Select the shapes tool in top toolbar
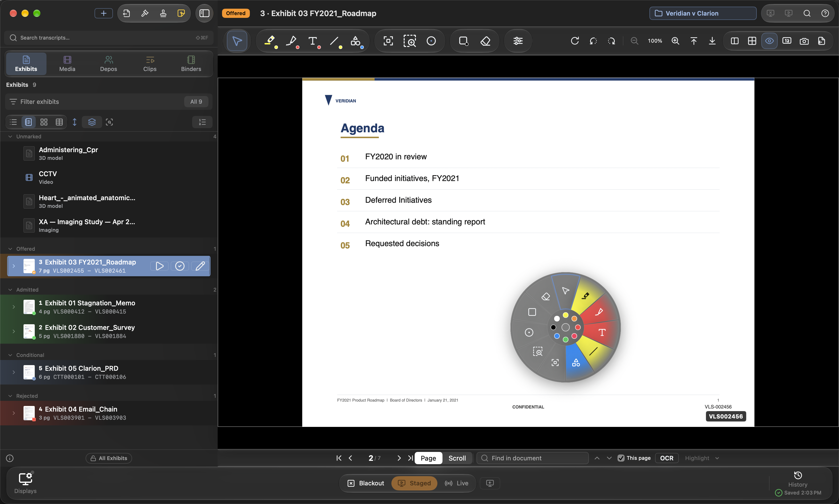Screen dimensions: 839x504 tap(356, 41)
